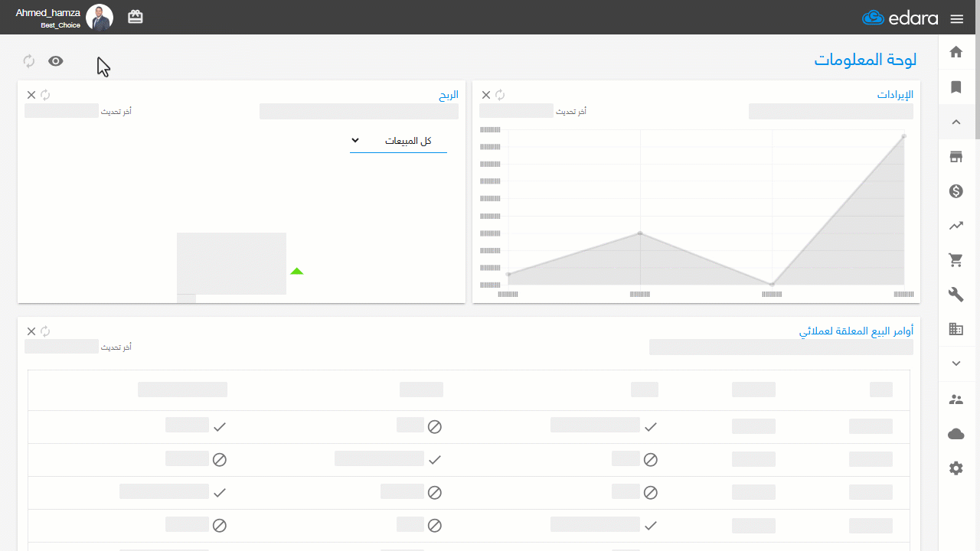The image size is (980, 551).
Task: Open the gift box icon in header
Action: 136,17
